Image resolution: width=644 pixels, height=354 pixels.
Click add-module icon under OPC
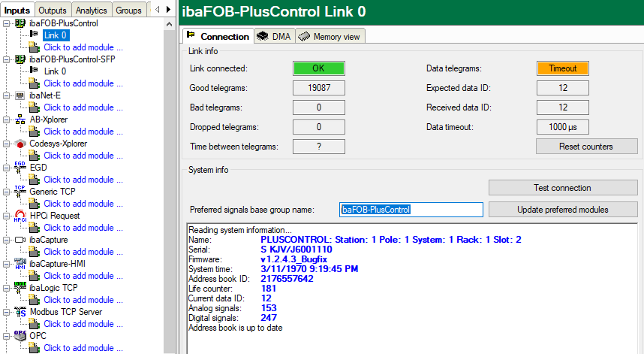[x=35, y=348]
